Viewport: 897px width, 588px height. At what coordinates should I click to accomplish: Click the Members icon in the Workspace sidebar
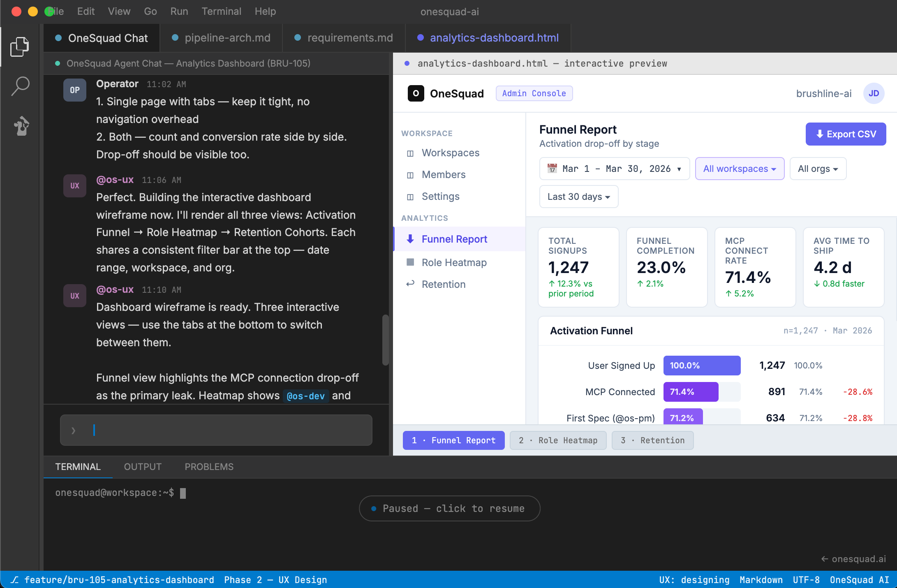click(410, 174)
